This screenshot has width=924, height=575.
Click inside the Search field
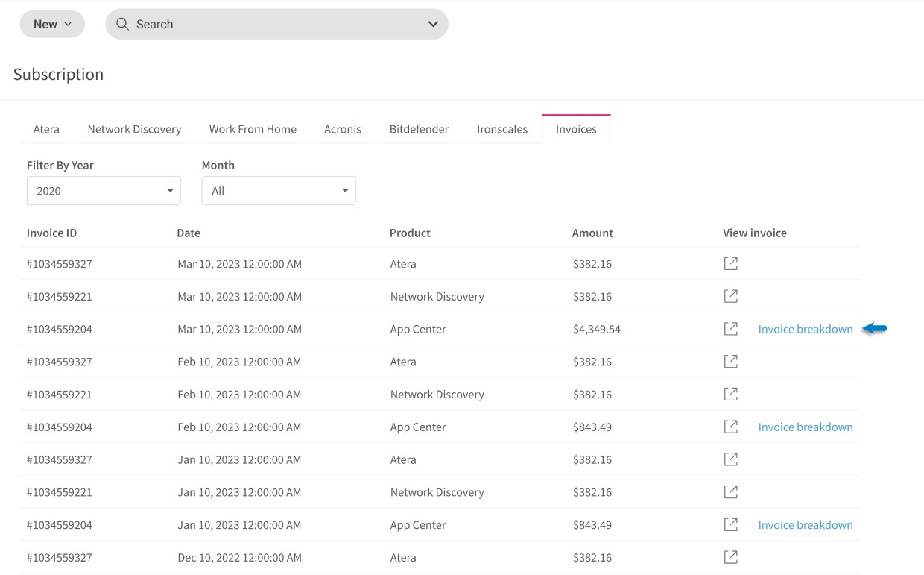[x=276, y=24]
